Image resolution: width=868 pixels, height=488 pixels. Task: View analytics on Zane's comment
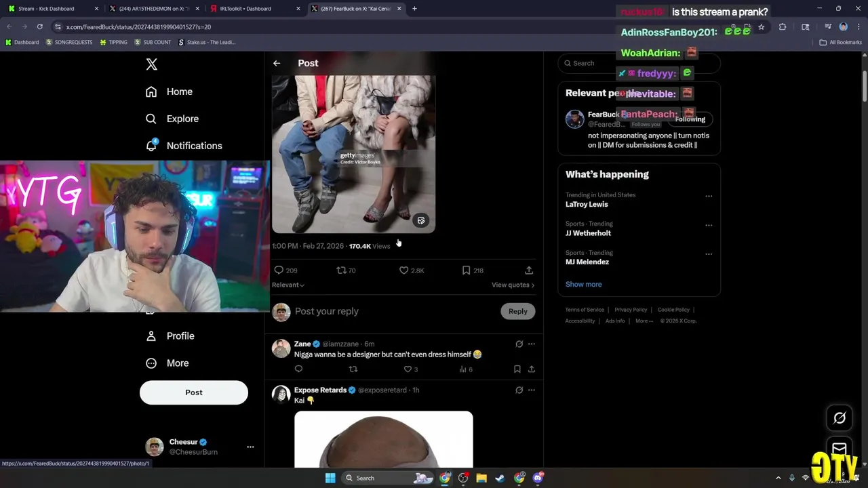[x=462, y=369]
